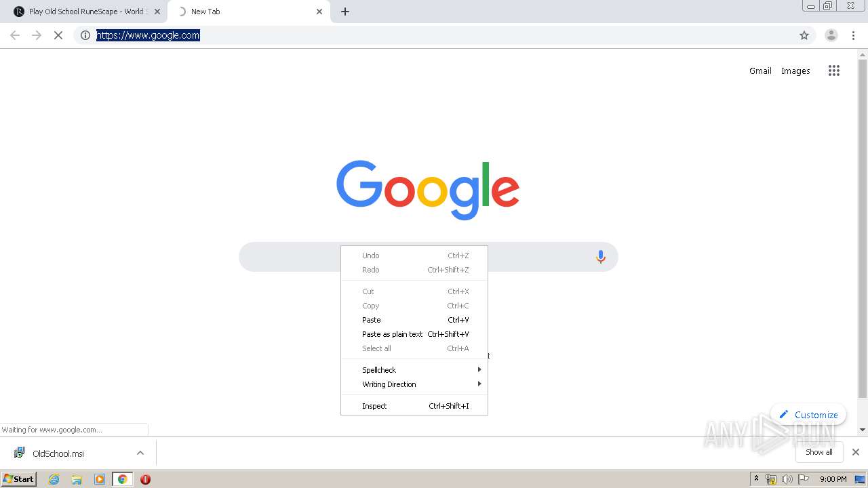Expand the Writing Direction submenu

tap(414, 384)
